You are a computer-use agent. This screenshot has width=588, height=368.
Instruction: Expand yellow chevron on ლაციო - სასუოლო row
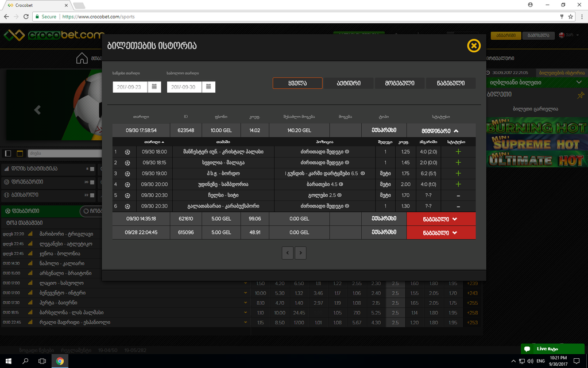tap(246, 283)
